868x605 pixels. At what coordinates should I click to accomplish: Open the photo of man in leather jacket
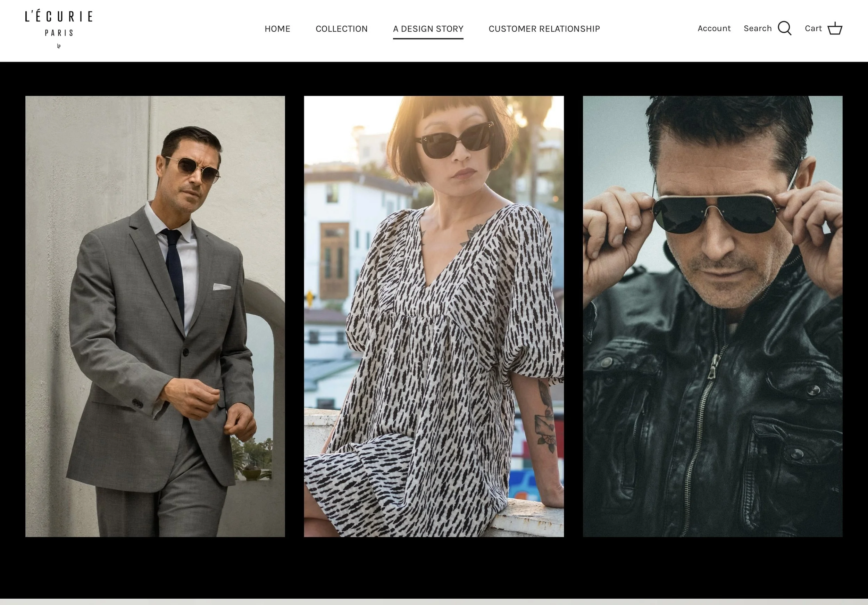(712, 316)
